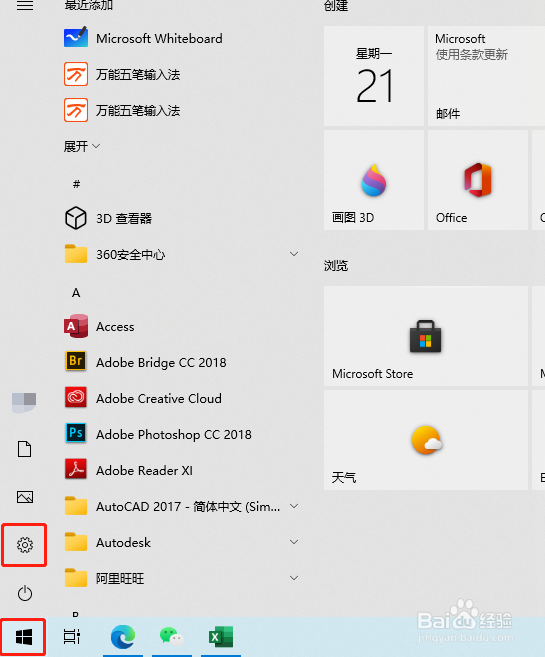Open the Pictures icon in Start sidebar

[25, 497]
